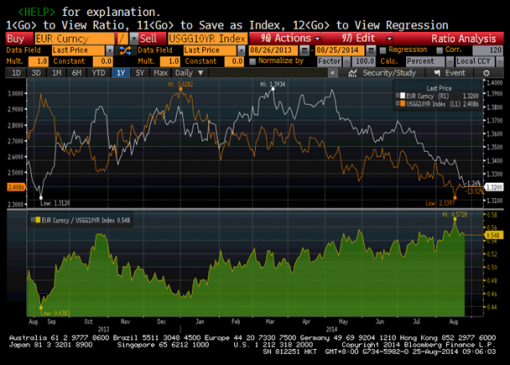This screenshot has height=365, width=510.
Task: Click the end date field 08/25/2014
Action: (x=340, y=50)
